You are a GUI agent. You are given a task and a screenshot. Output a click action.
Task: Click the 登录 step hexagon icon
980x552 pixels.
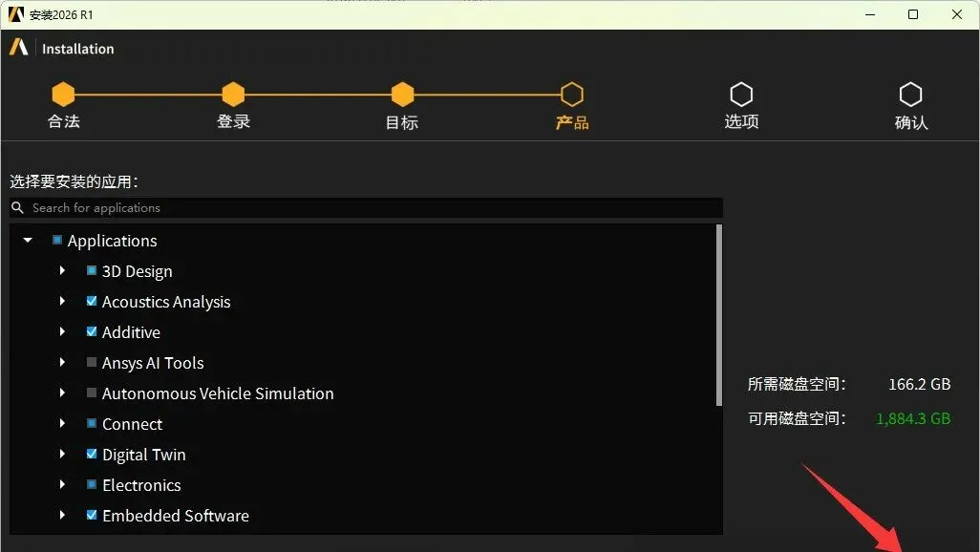point(233,95)
